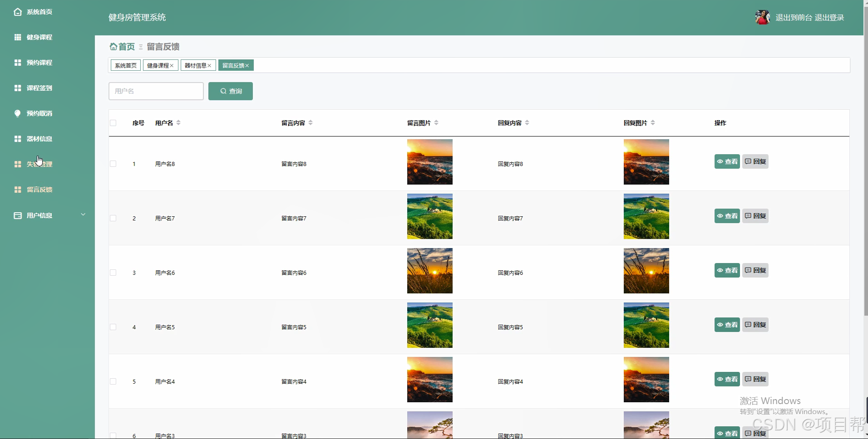The width and height of the screenshot is (868, 439).
Task: Click the 健身房管理系统 title
Action: pyautogui.click(x=137, y=17)
